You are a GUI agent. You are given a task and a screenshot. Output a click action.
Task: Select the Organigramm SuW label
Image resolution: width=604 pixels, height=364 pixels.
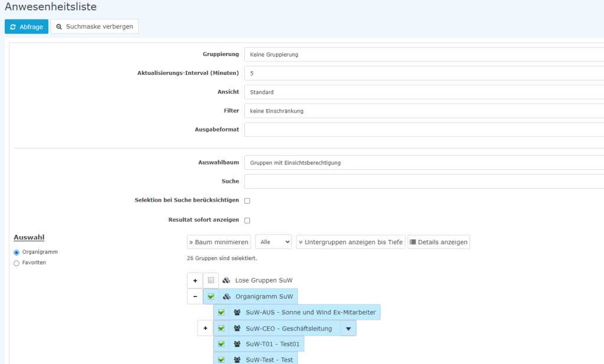(264, 297)
